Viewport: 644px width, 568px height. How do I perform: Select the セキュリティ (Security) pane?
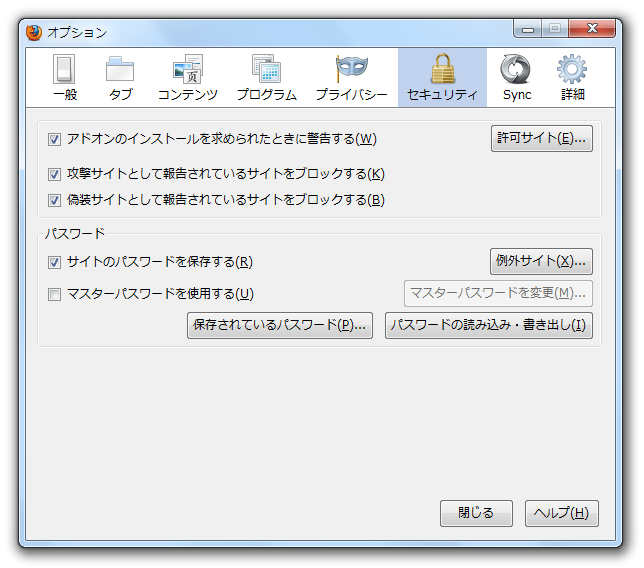(x=442, y=78)
